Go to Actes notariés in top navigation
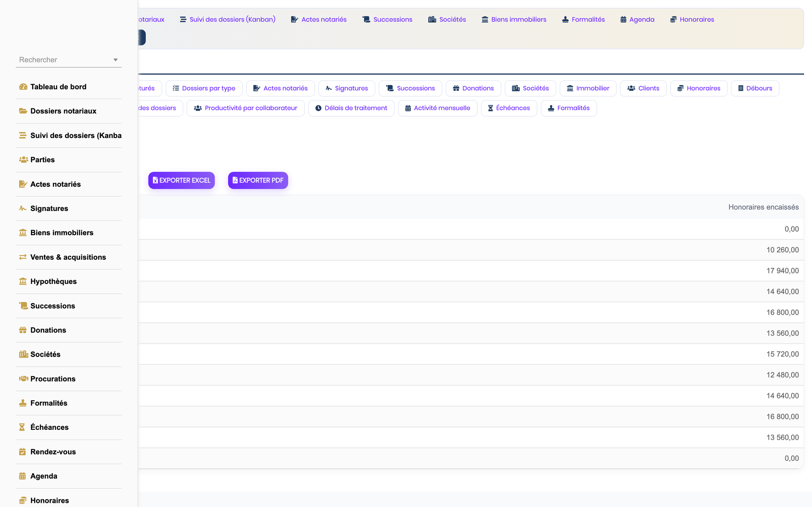The width and height of the screenshot is (812, 507). tap(319, 20)
